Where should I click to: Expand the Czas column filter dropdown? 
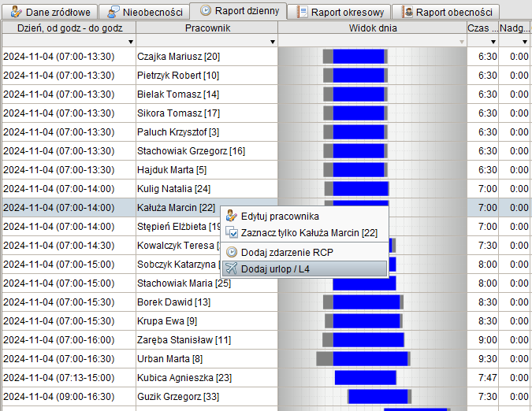493,41
